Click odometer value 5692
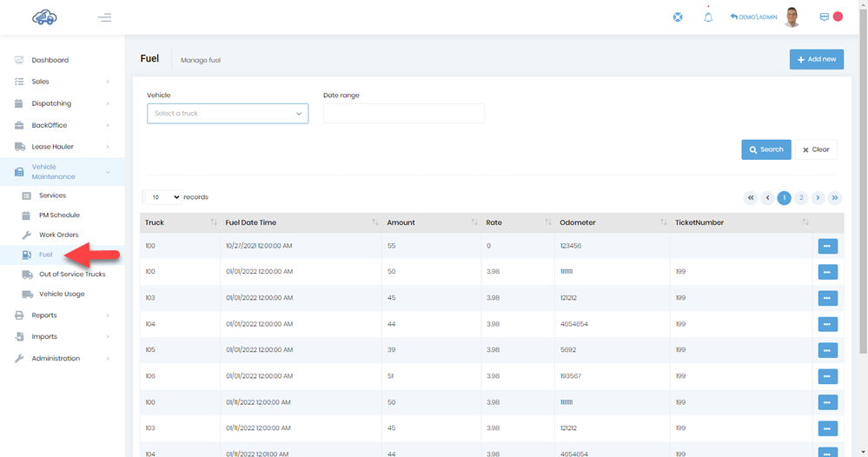Image resolution: width=868 pixels, height=457 pixels. [568, 349]
